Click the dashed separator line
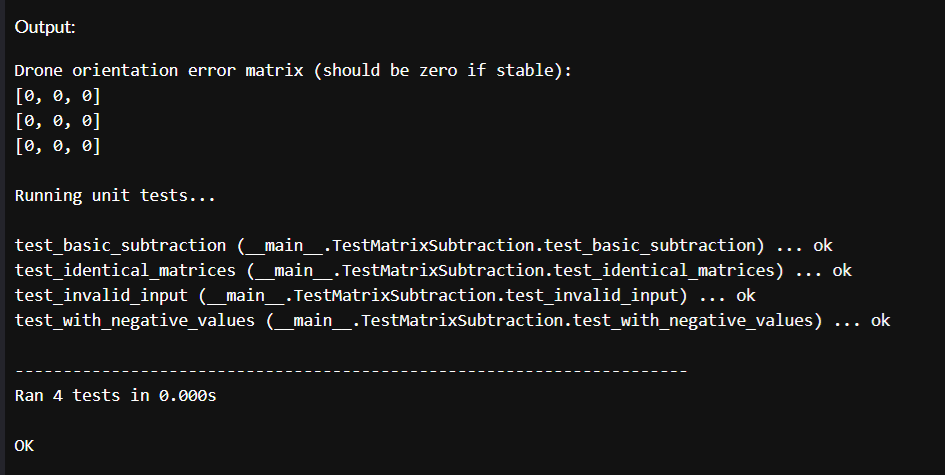The width and height of the screenshot is (945, 475). point(350,371)
